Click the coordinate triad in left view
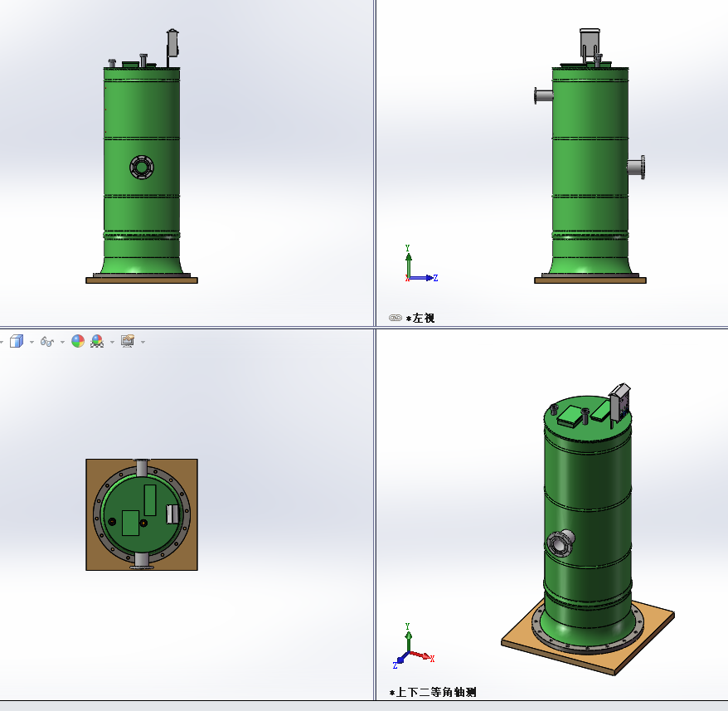The width and height of the screenshot is (728, 711). click(420, 264)
